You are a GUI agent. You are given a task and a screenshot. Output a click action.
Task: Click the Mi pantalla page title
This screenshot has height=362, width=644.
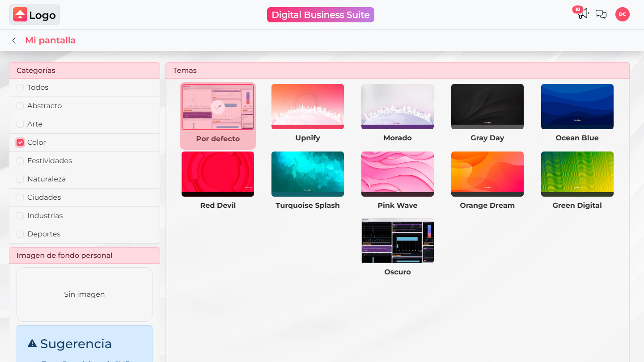(x=51, y=41)
